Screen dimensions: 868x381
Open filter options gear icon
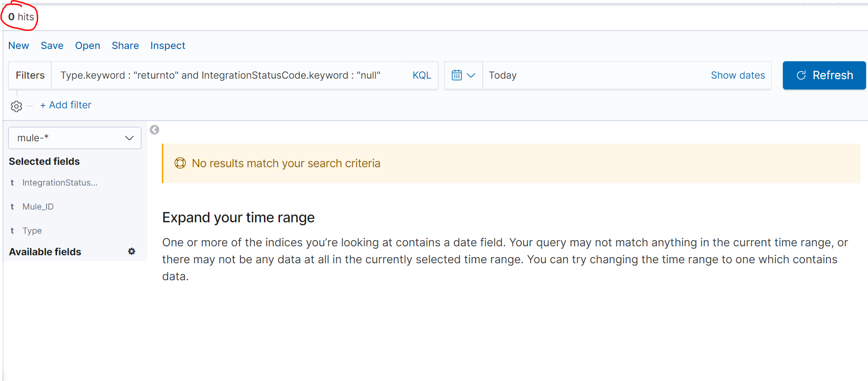[x=16, y=106]
